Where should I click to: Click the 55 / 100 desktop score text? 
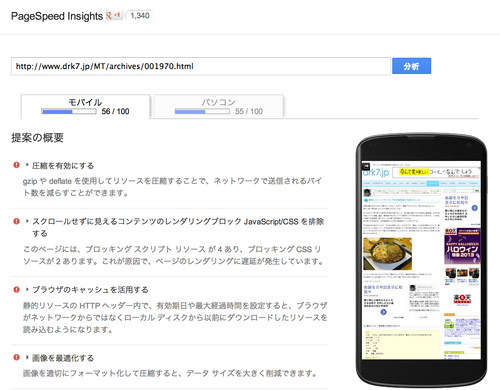(249, 111)
